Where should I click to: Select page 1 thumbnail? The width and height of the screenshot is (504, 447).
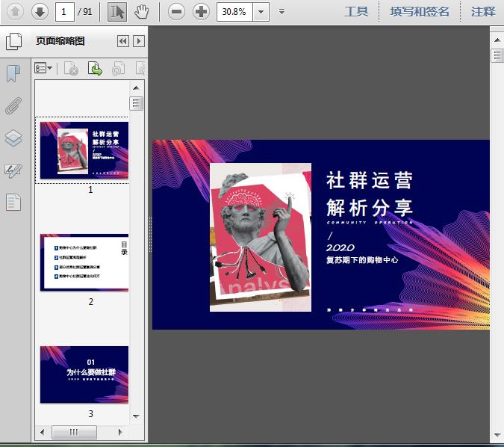click(x=84, y=150)
